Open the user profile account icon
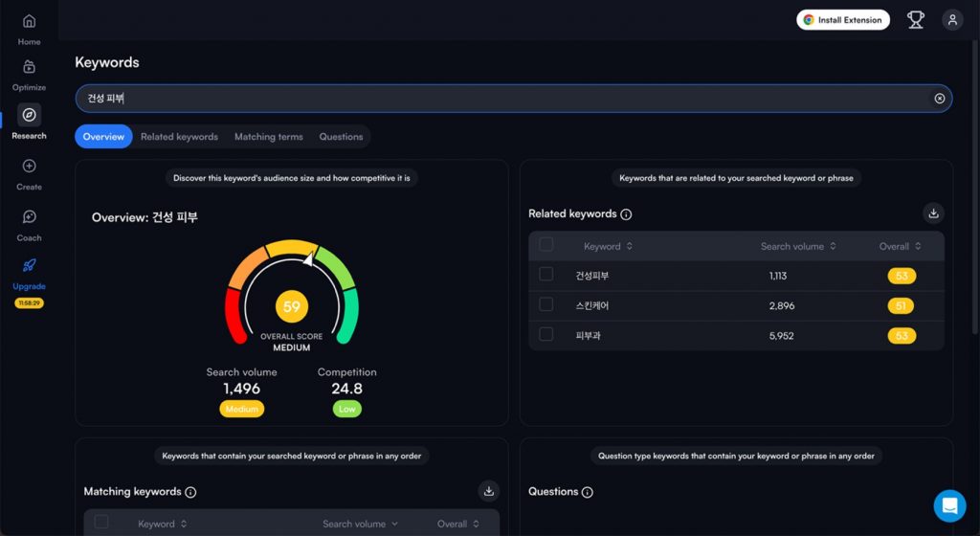Image resolution: width=980 pixels, height=536 pixels. (x=951, y=20)
